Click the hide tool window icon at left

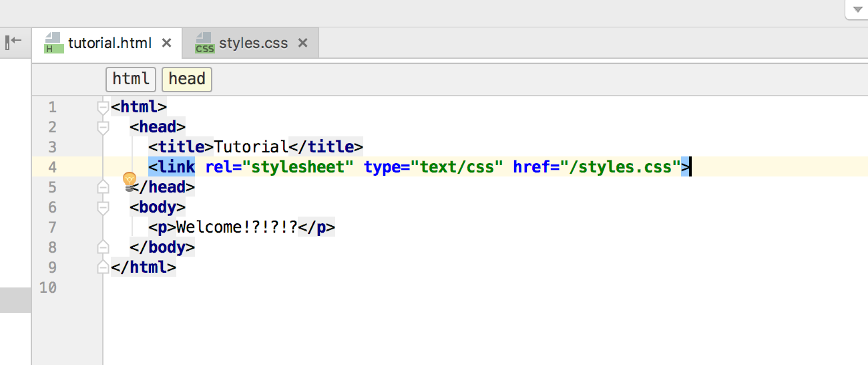(13, 41)
